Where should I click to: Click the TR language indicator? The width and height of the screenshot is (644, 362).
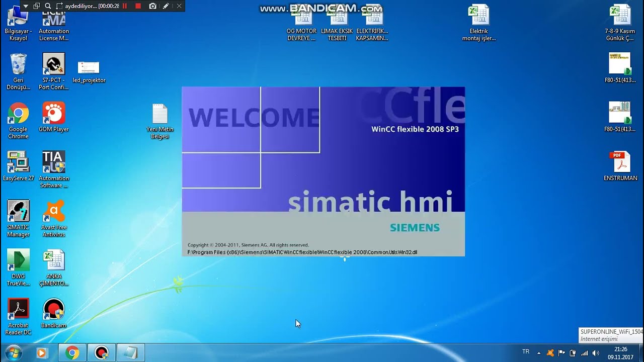click(526, 352)
